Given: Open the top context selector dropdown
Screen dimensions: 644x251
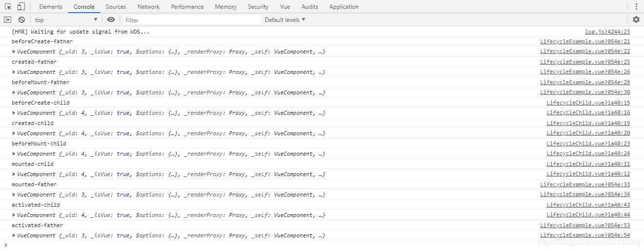Looking at the screenshot, I should tap(66, 20).
